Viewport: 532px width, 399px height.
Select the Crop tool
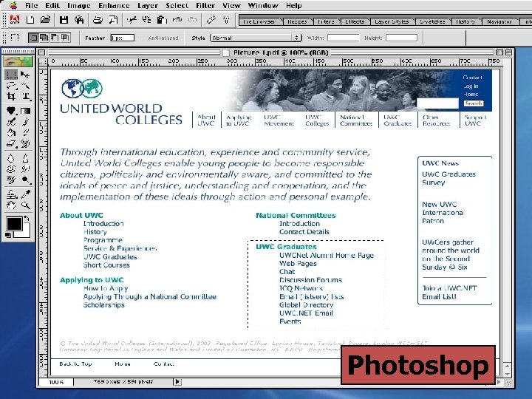coord(11,96)
